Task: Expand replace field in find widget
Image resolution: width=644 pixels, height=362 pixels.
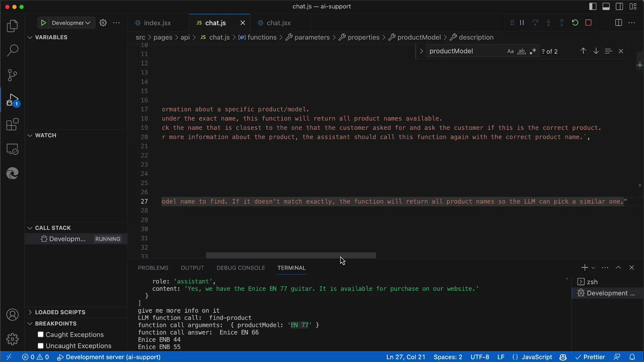Action: pos(421,51)
